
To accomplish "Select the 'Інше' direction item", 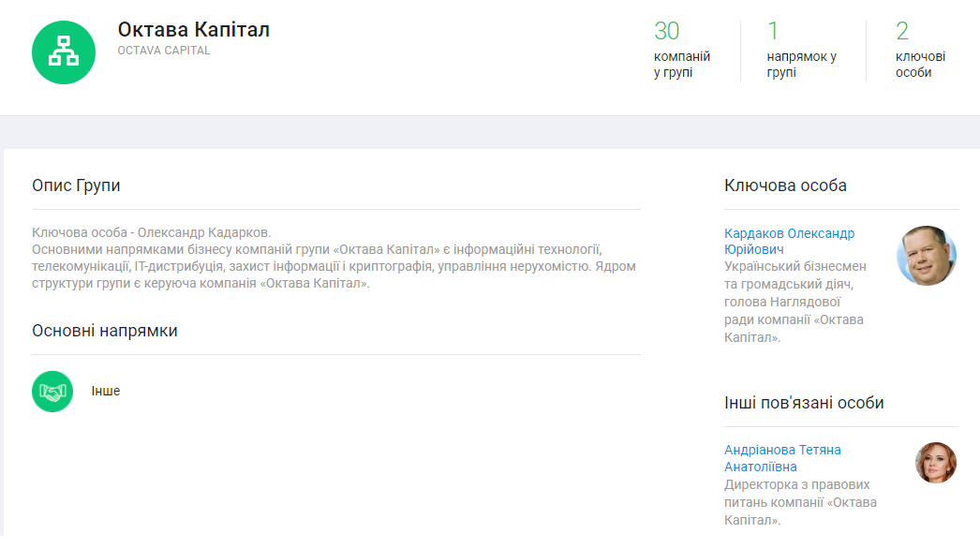I will 106,391.
